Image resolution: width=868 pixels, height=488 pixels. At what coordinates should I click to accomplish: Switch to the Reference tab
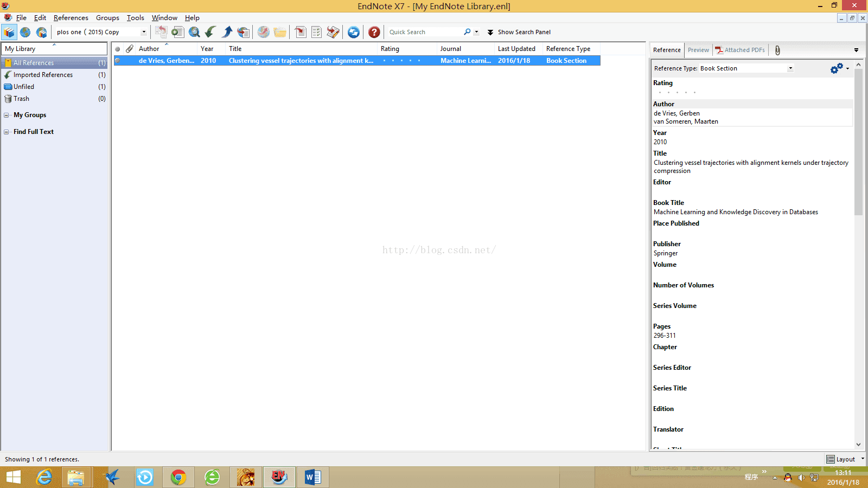point(667,50)
